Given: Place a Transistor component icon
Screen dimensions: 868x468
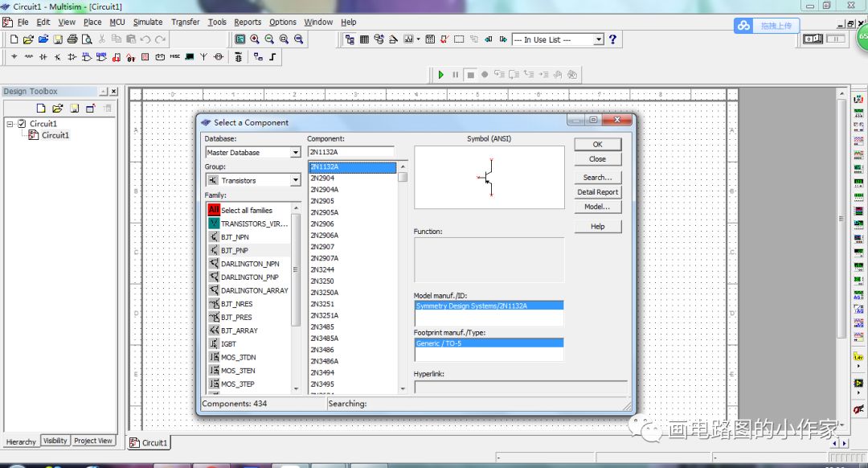Looking at the screenshot, I should click(x=58, y=57).
